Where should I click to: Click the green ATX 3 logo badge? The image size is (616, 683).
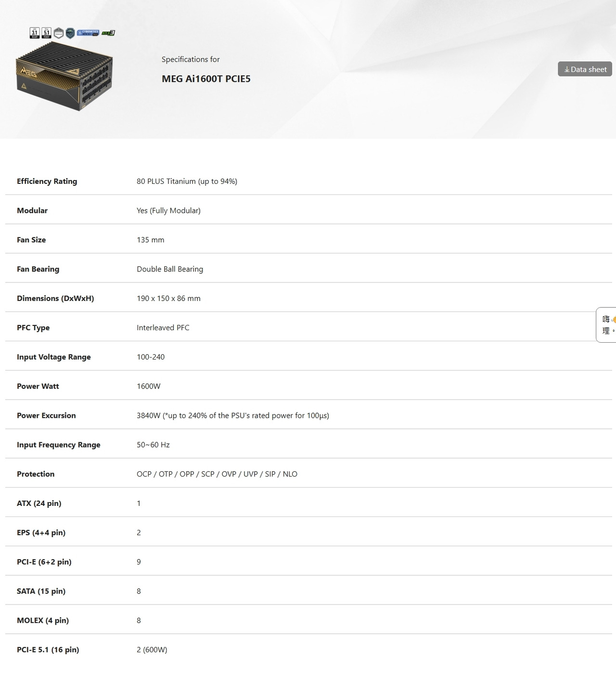(x=108, y=33)
